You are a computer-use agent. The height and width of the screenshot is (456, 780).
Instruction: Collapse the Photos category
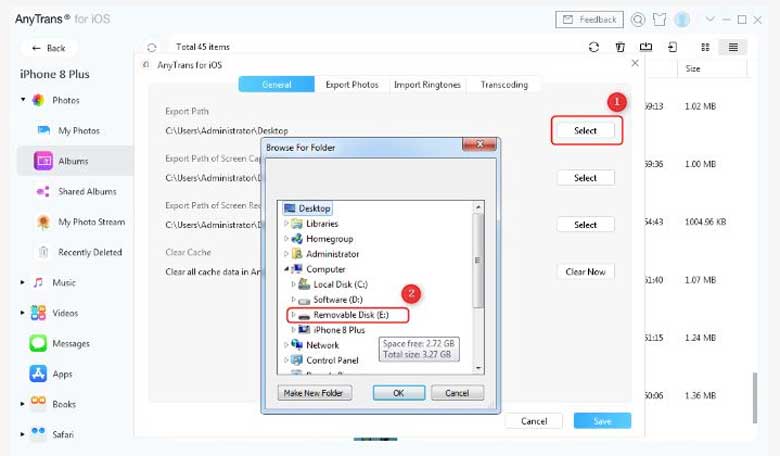(x=23, y=100)
